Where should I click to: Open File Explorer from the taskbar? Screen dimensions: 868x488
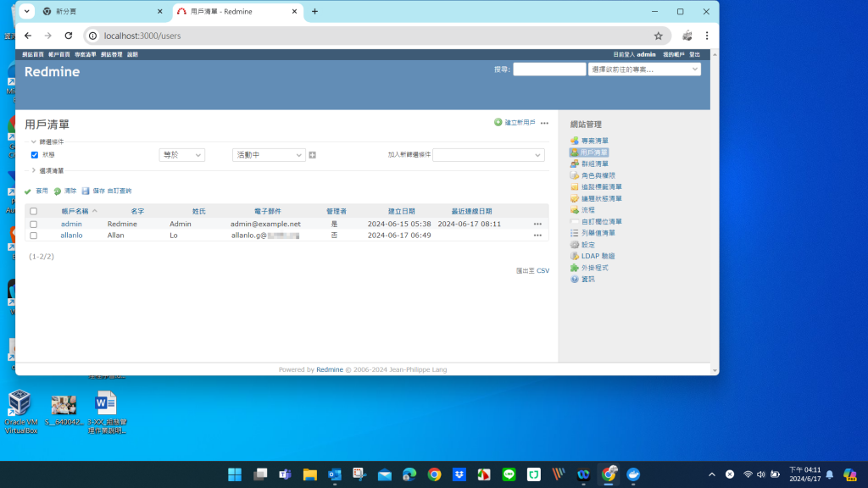coord(309,474)
